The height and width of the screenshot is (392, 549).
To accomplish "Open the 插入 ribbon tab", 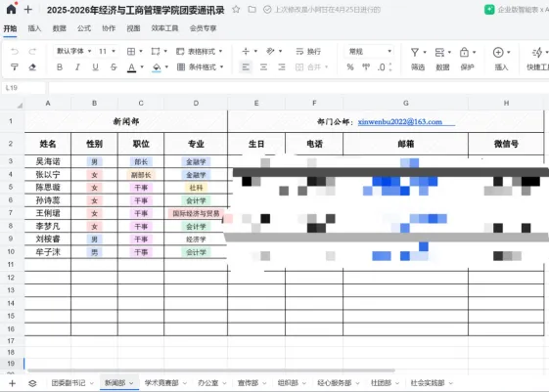I will pos(34,28).
